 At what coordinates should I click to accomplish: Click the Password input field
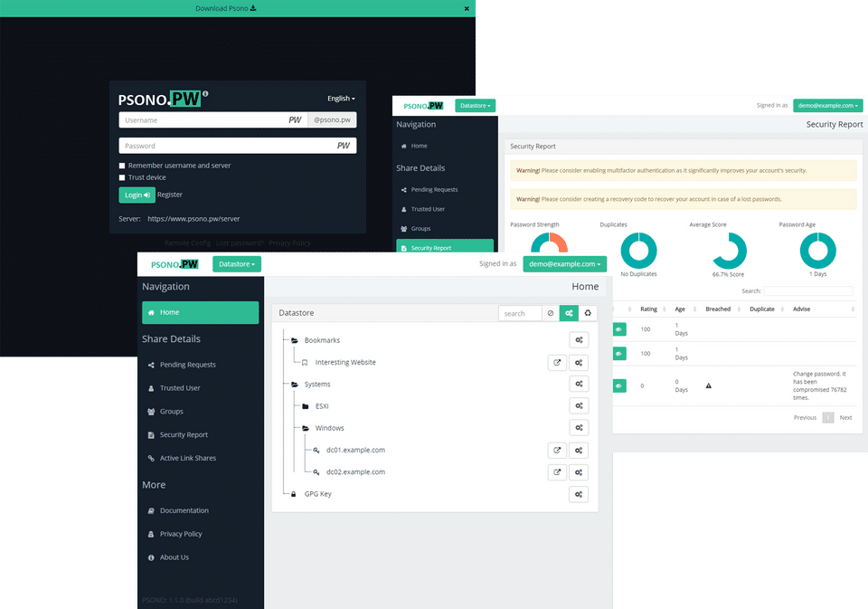point(238,146)
